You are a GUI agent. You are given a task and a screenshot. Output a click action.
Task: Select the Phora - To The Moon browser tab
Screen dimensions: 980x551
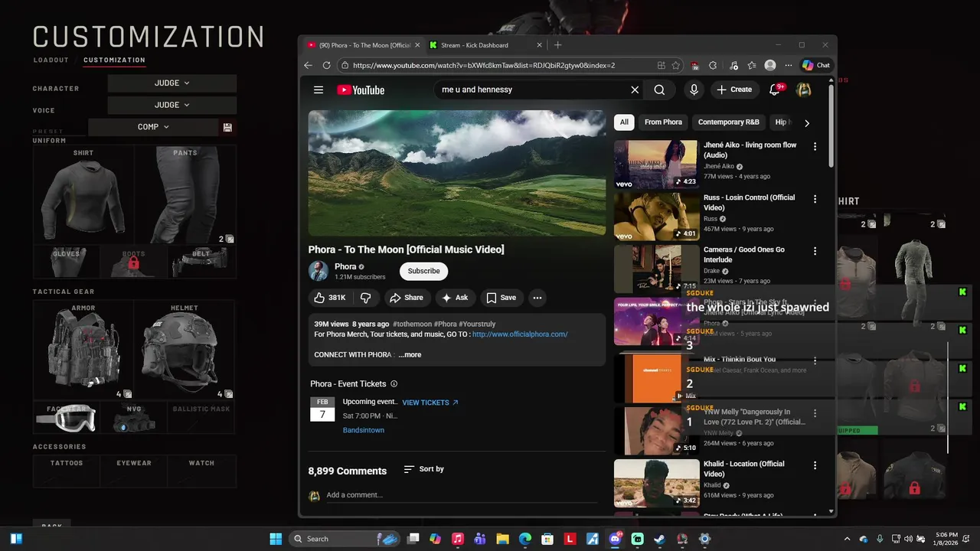[x=363, y=45]
